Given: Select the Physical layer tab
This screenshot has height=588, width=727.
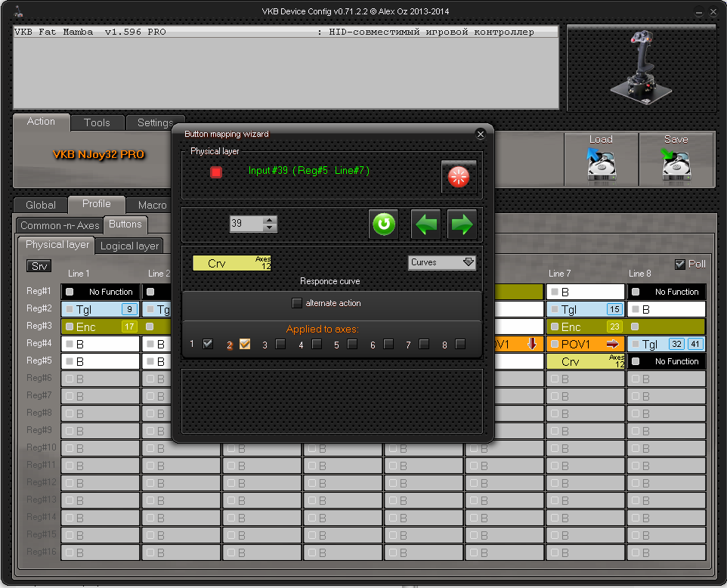Looking at the screenshot, I should coord(57,244).
